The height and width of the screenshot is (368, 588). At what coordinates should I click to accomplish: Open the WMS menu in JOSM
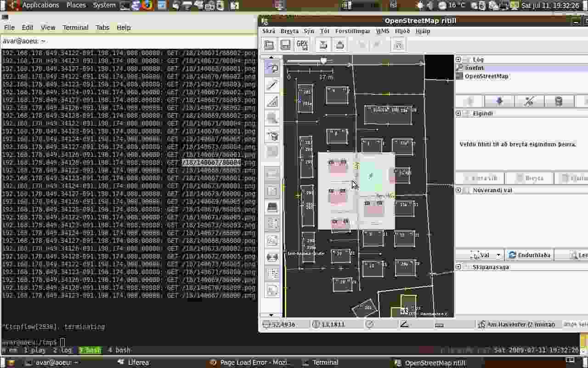pos(383,31)
